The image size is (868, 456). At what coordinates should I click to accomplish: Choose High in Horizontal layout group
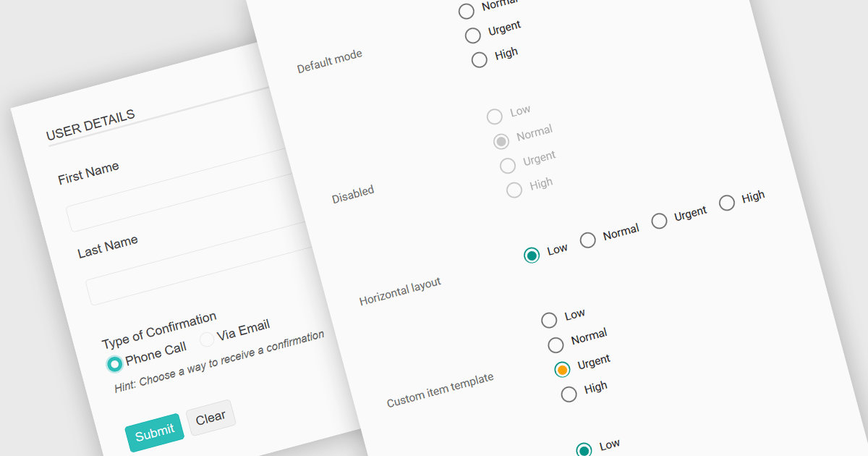click(x=726, y=203)
